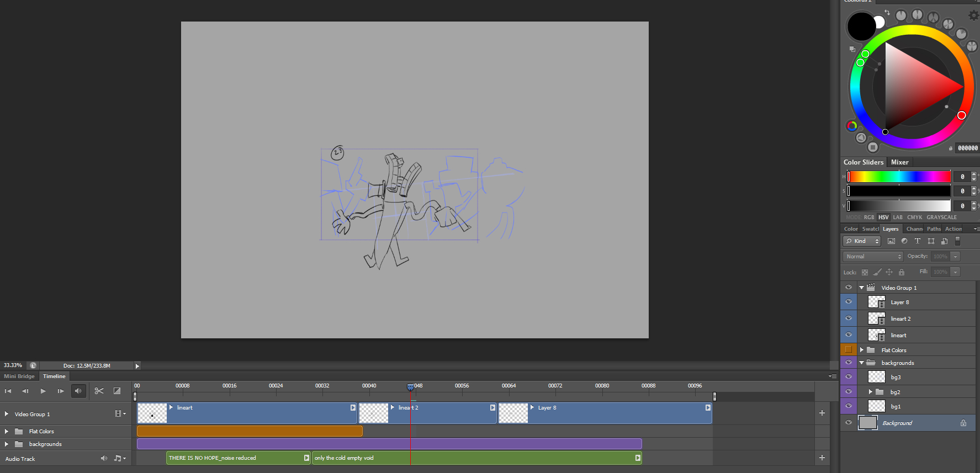
Task: Click the audio track music note icon
Action: [118, 458]
